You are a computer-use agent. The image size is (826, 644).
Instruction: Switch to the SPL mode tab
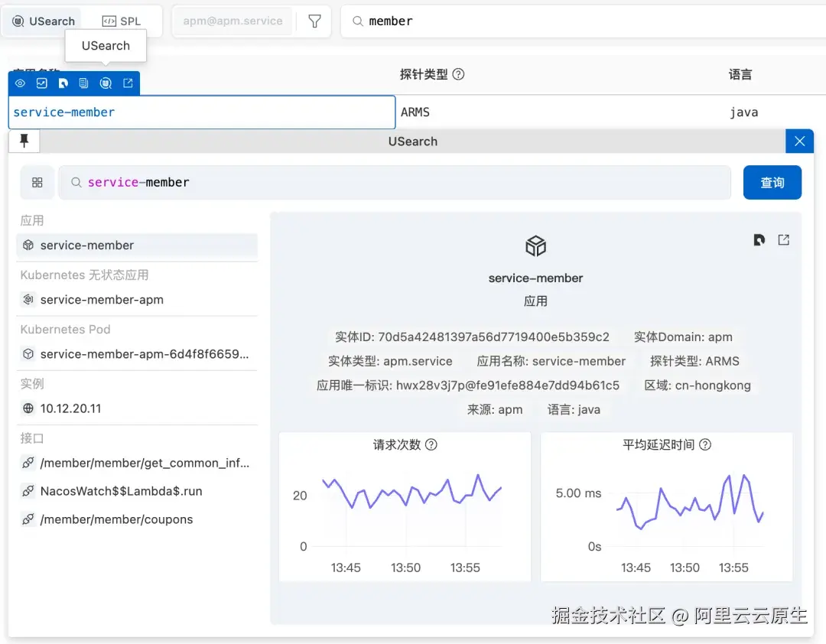point(121,21)
